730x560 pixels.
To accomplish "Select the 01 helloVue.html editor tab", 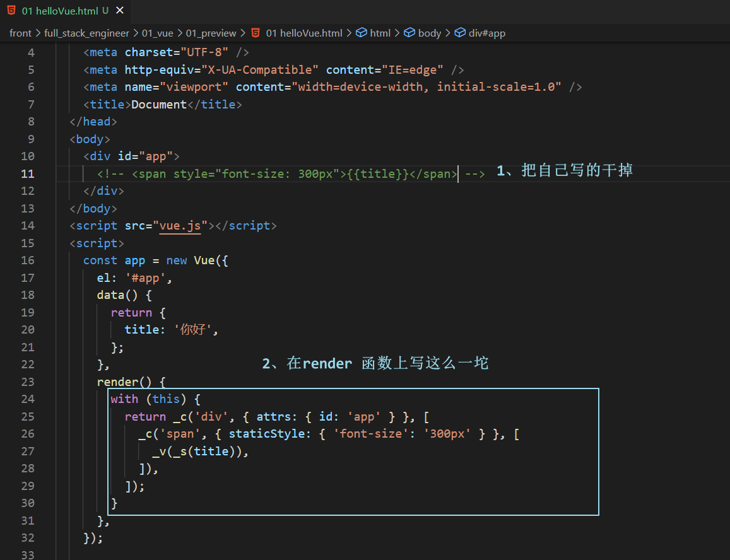I will pos(65,11).
